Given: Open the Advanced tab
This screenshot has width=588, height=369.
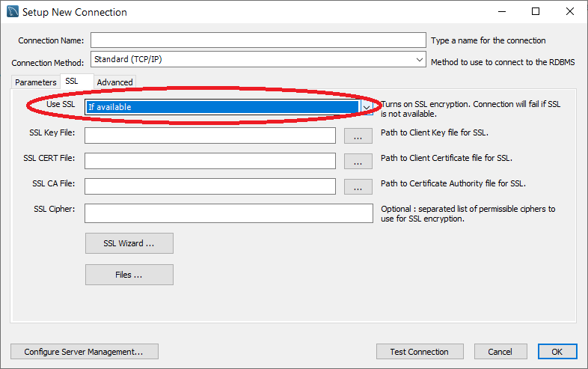Looking at the screenshot, I should [114, 82].
